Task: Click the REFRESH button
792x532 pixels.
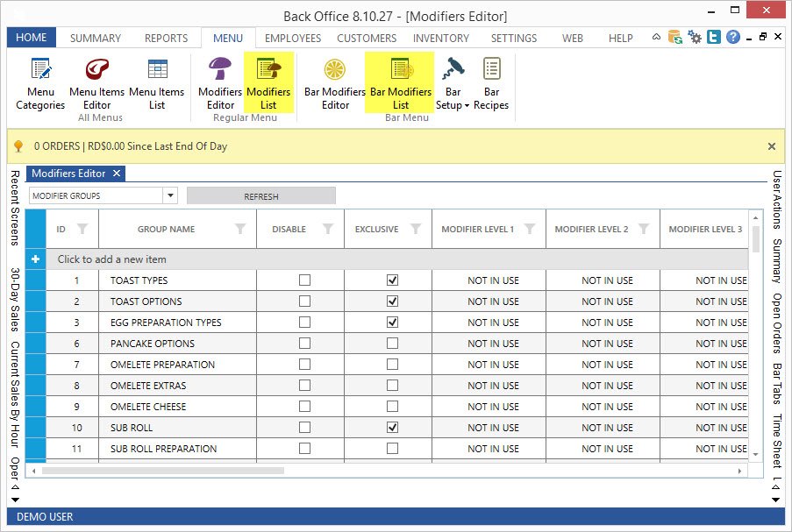Action: pos(261,196)
